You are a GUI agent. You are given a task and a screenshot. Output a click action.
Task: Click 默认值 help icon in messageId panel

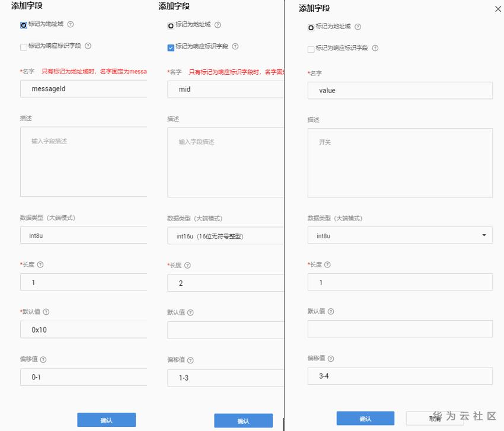[46, 312]
